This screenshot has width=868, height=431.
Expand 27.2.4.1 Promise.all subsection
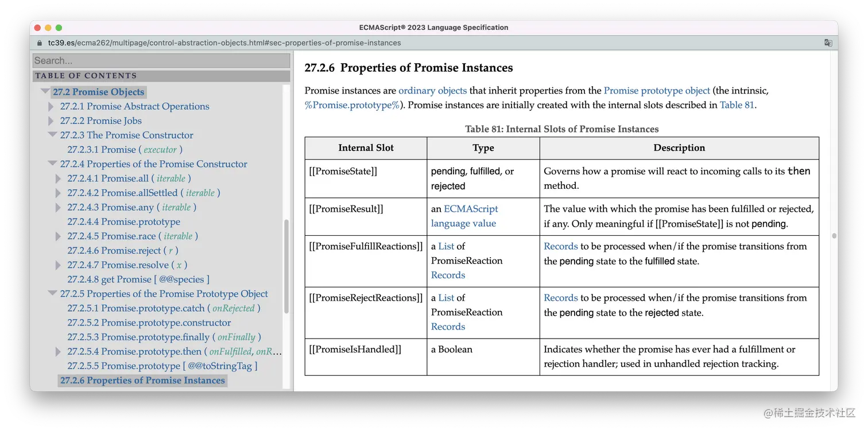(58, 178)
